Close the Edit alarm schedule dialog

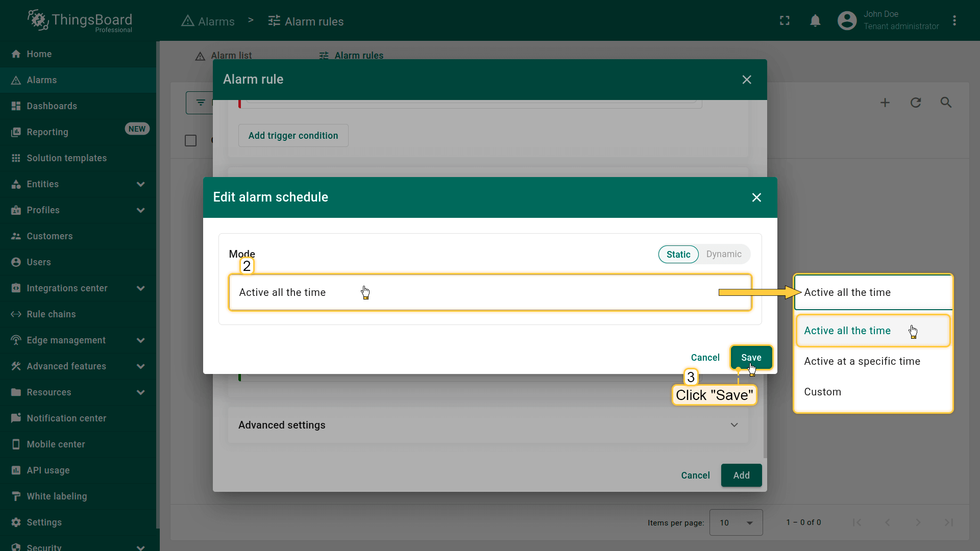click(756, 197)
